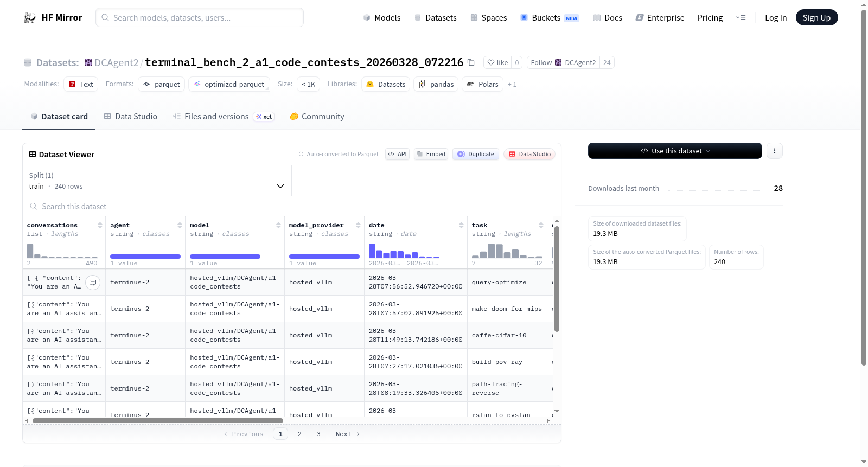Open the expanded navigation menu icon
This screenshot has width=868, height=467.
click(x=741, y=17)
